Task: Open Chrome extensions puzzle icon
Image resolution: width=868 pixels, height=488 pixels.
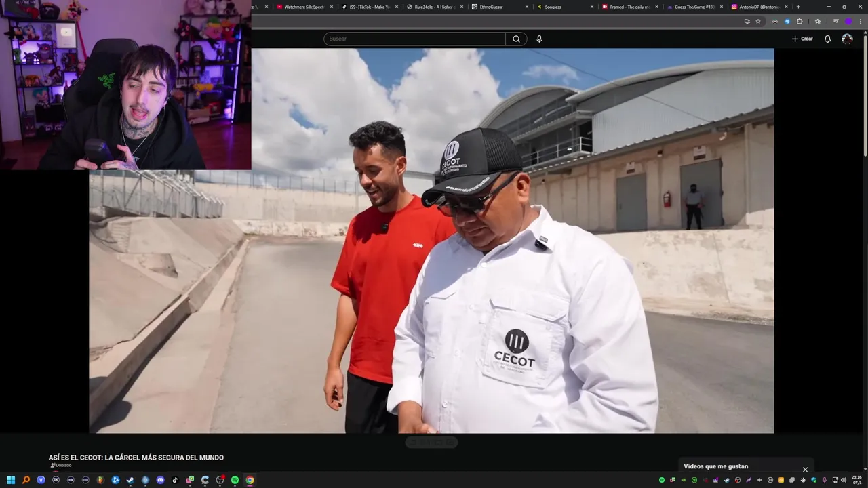Action: pyautogui.click(x=800, y=21)
